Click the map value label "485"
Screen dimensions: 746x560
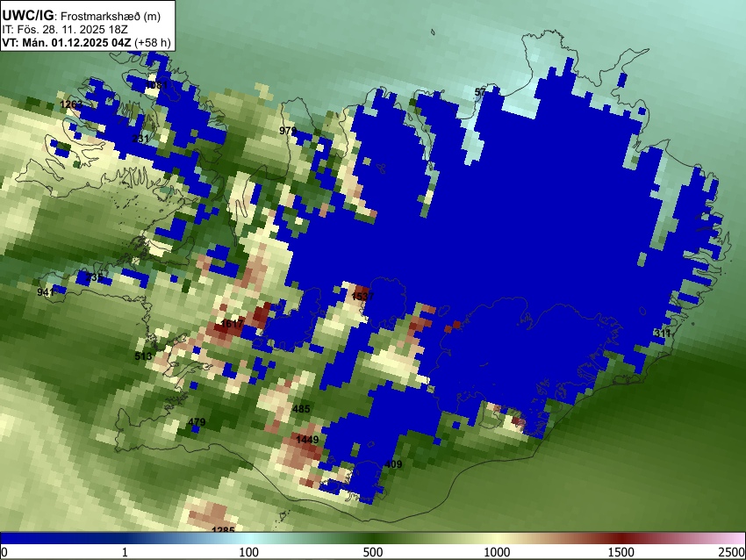pos(301,409)
